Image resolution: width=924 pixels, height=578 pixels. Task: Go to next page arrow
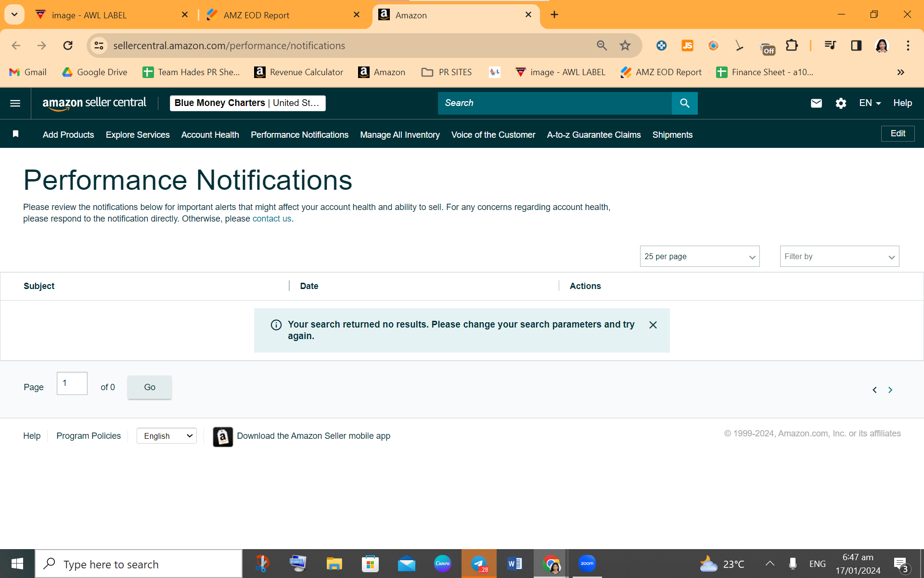click(x=890, y=390)
